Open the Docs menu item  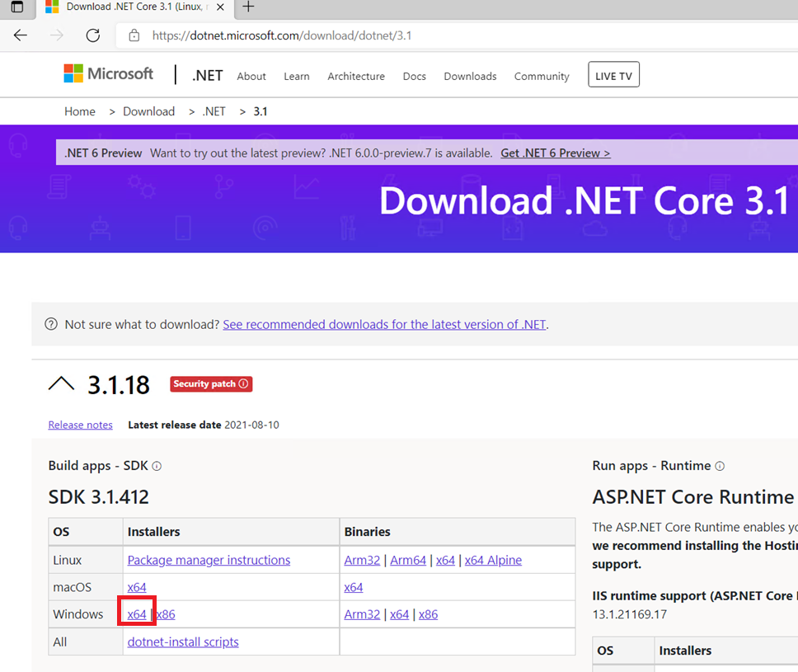pyautogui.click(x=415, y=77)
